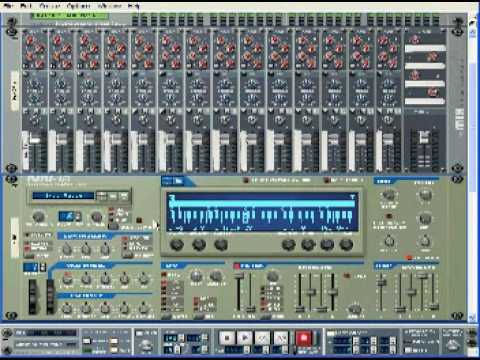Click Stop in the transport bar
The image size is (480, 360).
pos(227,338)
